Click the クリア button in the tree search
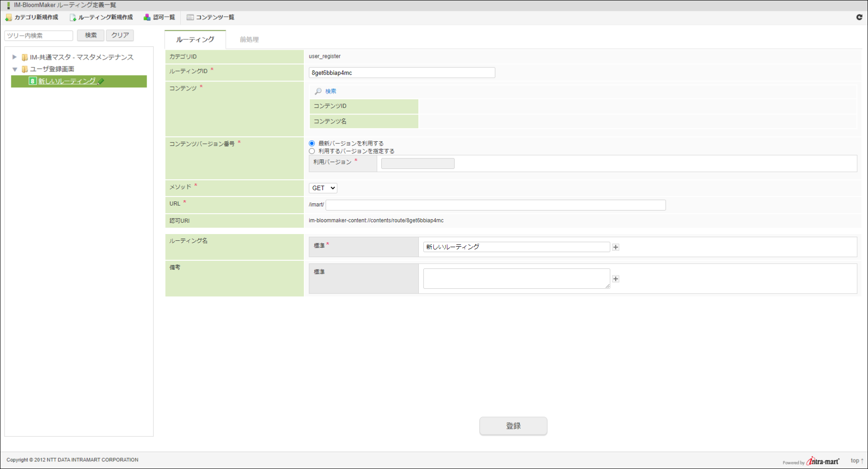 click(x=120, y=35)
